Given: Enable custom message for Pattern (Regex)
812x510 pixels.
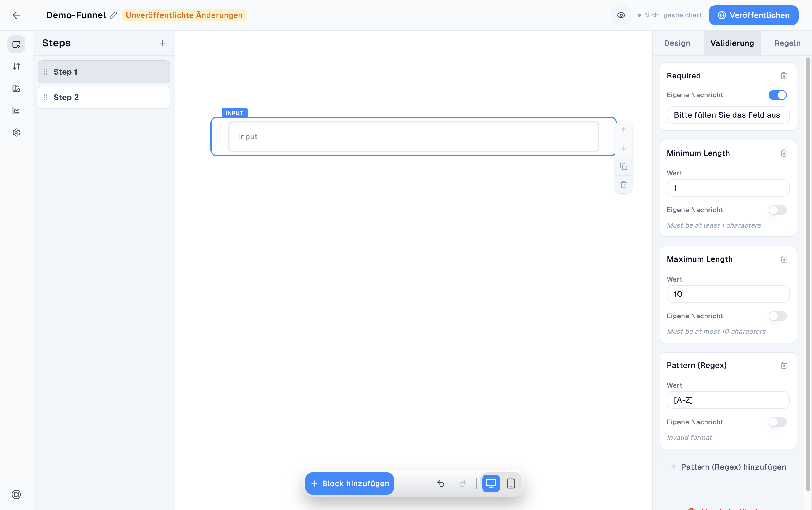Looking at the screenshot, I should [x=777, y=422].
